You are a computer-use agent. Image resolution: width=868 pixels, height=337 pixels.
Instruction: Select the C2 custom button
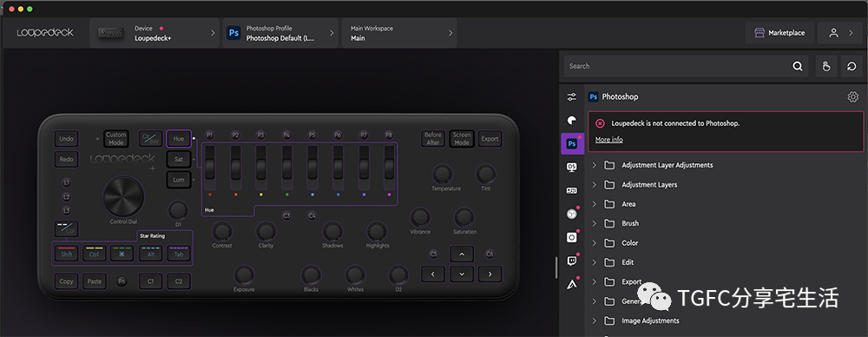click(179, 281)
